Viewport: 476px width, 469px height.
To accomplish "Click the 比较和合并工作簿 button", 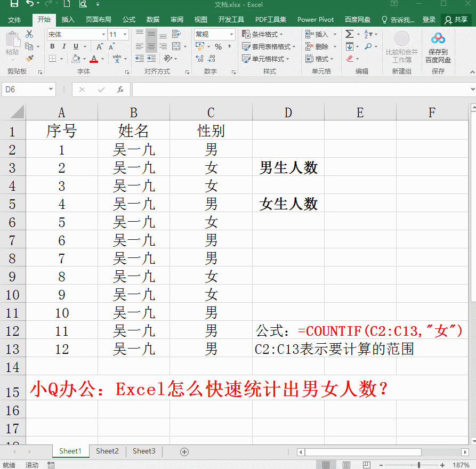I will (402, 45).
